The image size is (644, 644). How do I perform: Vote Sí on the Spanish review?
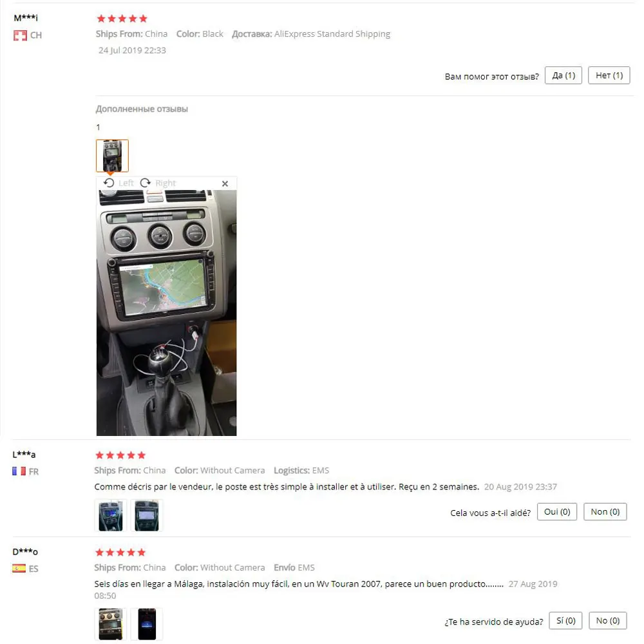point(565,621)
